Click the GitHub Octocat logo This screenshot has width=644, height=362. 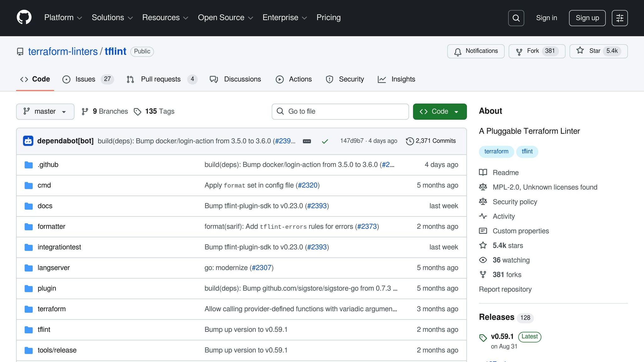[x=24, y=18]
